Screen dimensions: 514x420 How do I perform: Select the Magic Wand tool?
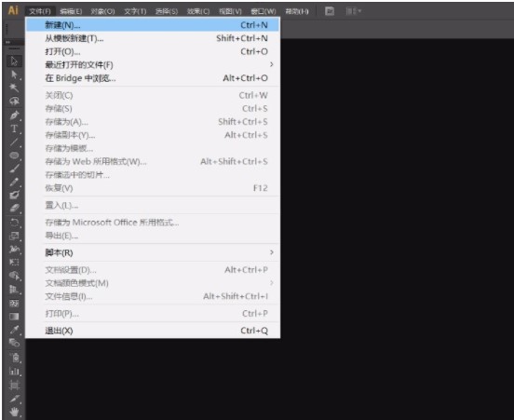pyautogui.click(x=14, y=88)
